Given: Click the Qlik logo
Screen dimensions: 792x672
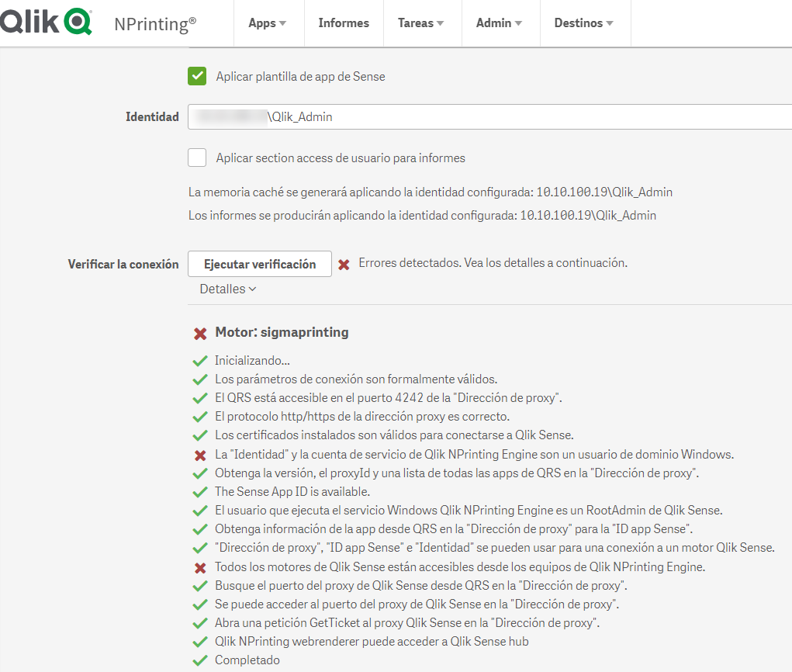Looking at the screenshot, I should coord(46,22).
